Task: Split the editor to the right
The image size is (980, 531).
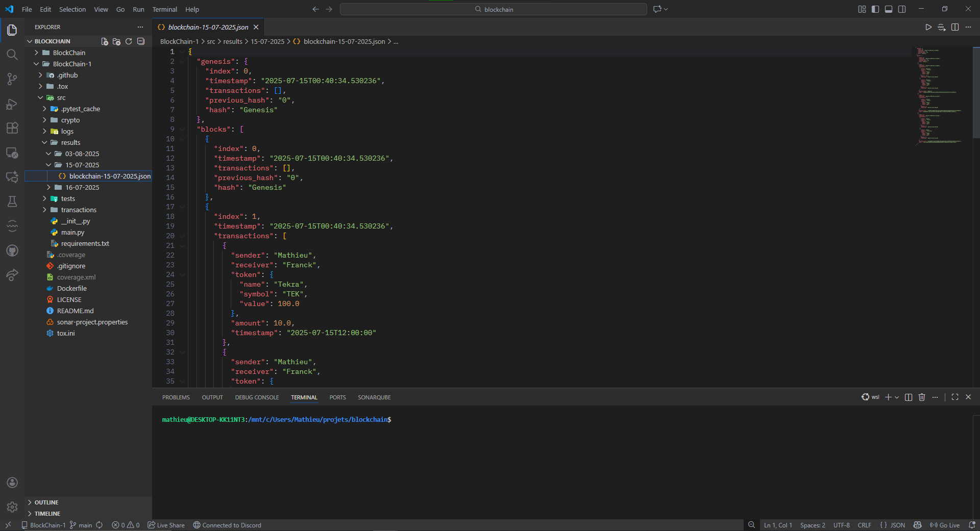Action: (955, 27)
